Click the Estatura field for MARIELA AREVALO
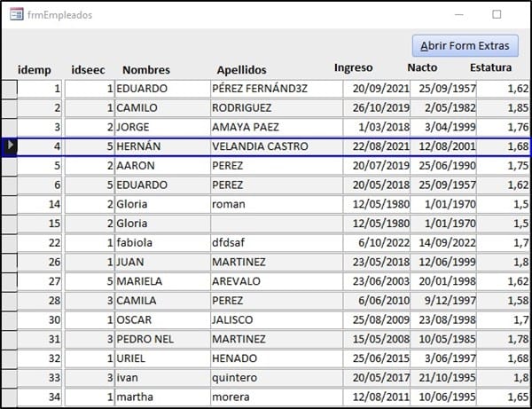This screenshot has width=532, height=409. click(504, 280)
